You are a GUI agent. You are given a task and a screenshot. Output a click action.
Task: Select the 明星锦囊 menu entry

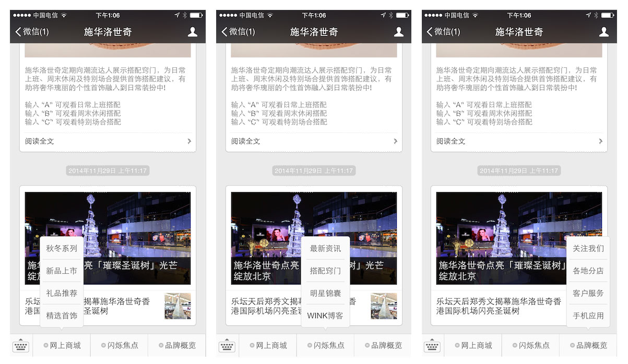[325, 293]
